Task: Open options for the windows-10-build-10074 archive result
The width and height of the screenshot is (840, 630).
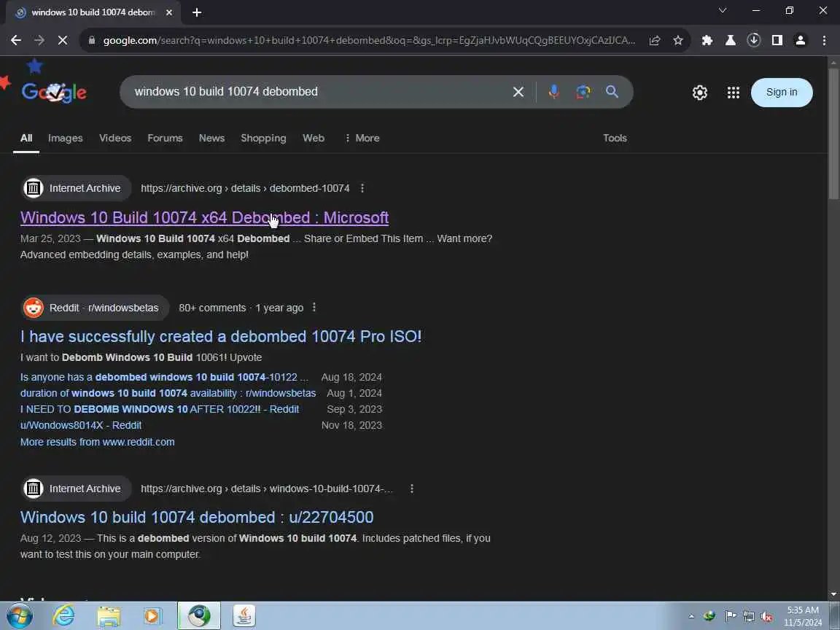Action: [x=411, y=489]
